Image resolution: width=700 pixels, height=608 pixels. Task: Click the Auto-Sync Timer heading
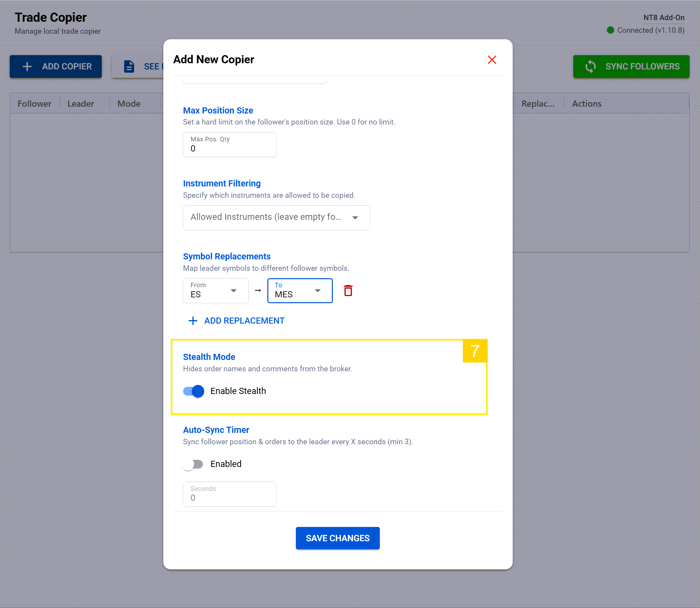(x=216, y=430)
